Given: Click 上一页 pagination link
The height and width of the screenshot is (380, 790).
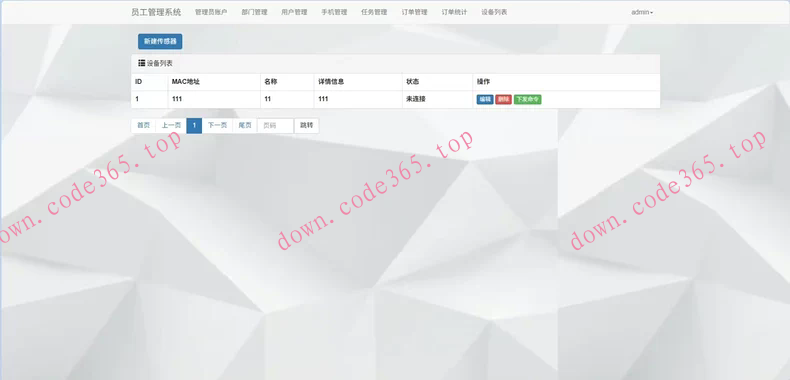Looking at the screenshot, I should (171, 125).
